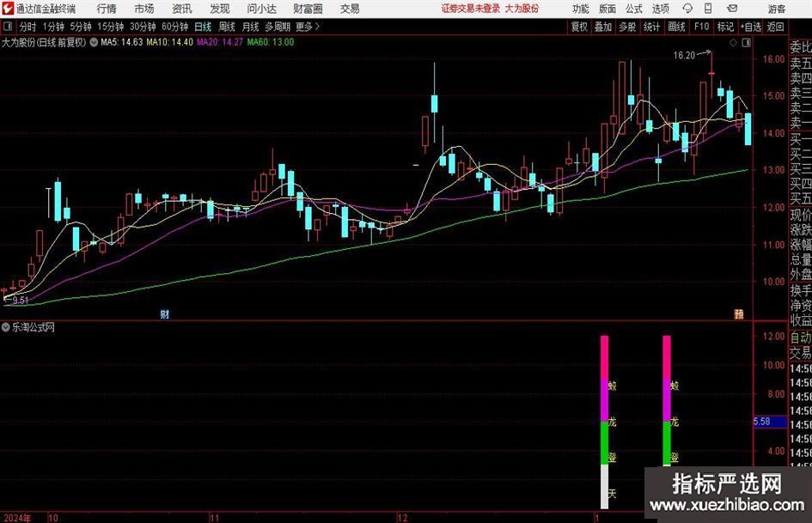Open the 版面 menu
The height and width of the screenshot is (523, 812).
(607, 9)
